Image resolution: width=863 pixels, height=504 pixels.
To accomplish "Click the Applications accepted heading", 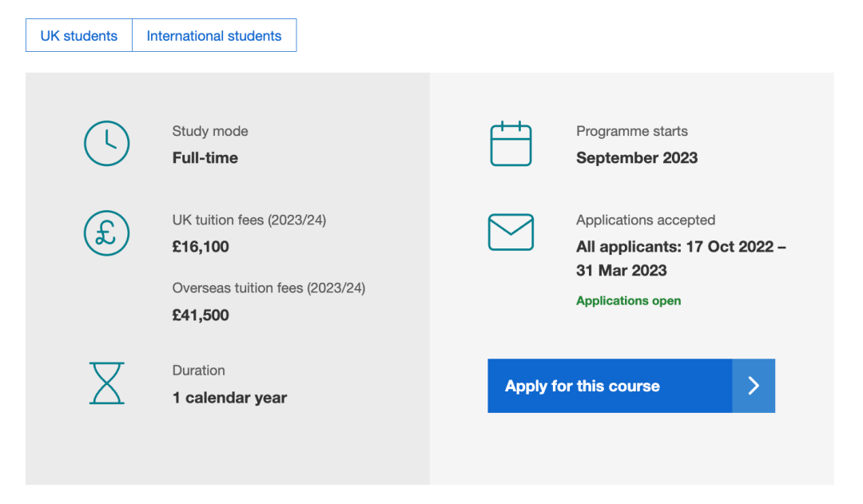I will click(645, 220).
